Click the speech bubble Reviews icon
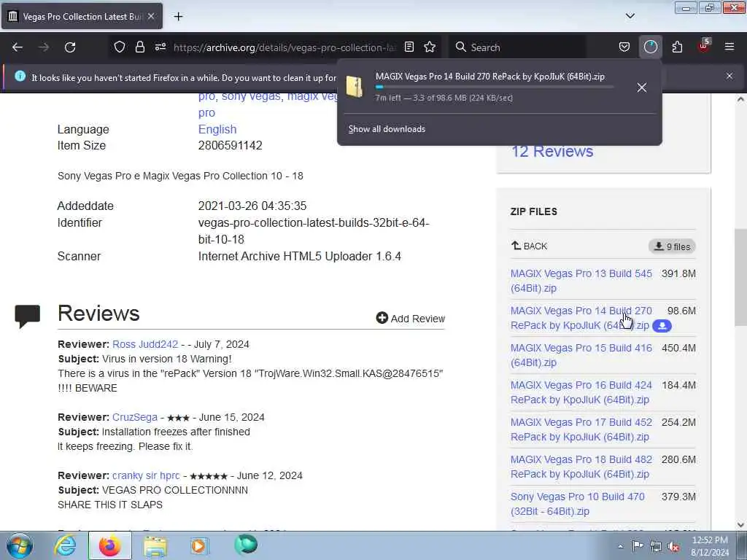Viewport: 747px width, 560px height. (x=27, y=316)
